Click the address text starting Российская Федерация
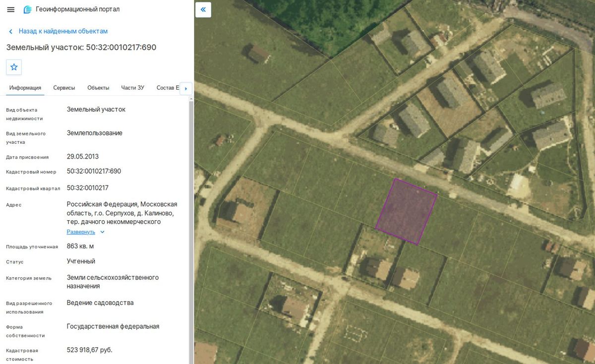 122,213
